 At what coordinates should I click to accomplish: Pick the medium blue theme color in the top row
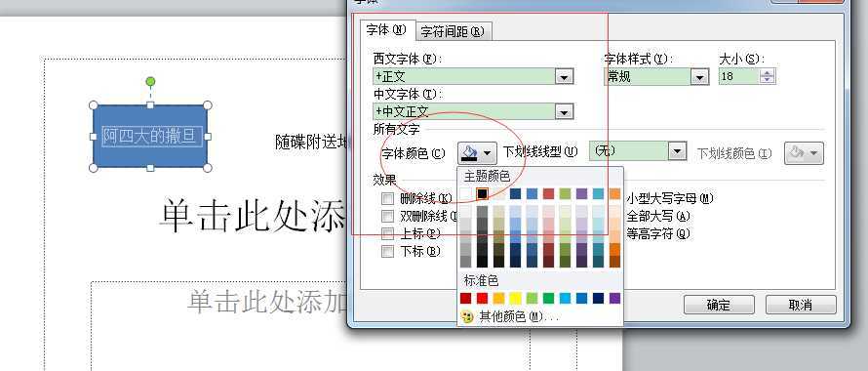coord(532,193)
